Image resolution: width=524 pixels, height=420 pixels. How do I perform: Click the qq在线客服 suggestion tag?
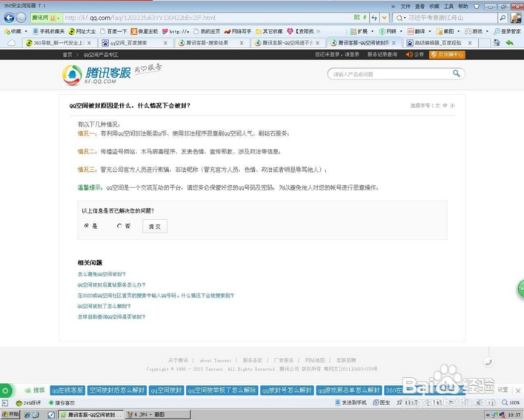pos(67,390)
